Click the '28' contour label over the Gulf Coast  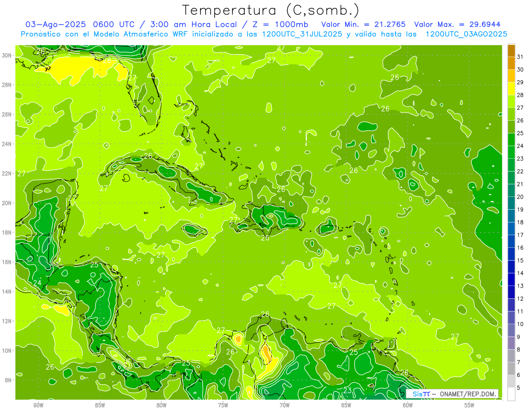coord(107,60)
